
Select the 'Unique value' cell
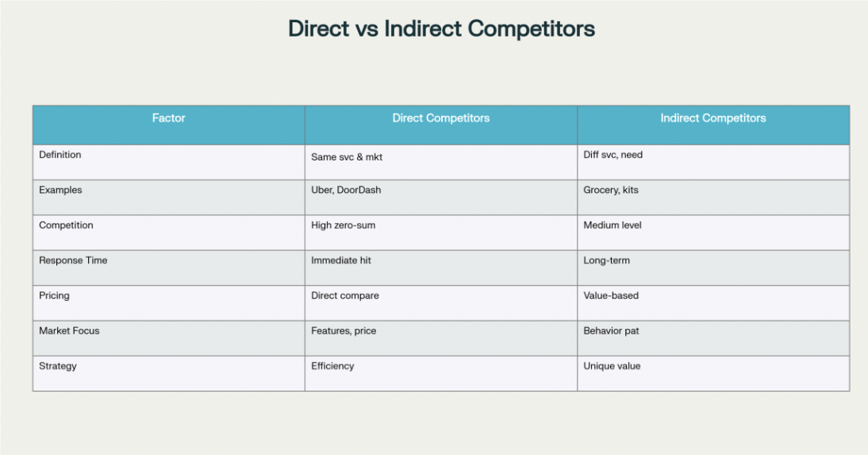(612, 366)
